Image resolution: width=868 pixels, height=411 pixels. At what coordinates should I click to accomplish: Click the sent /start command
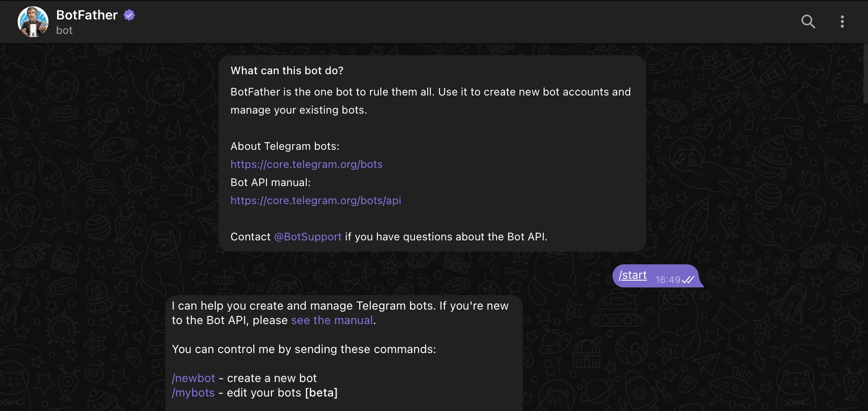tap(632, 275)
